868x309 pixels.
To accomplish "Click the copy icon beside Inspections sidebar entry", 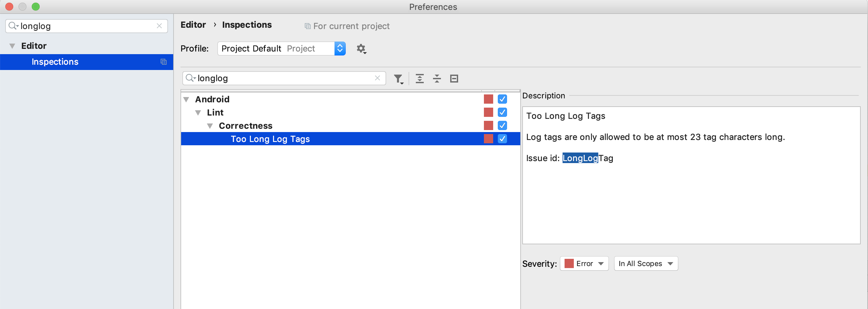I will click(x=163, y=62).
